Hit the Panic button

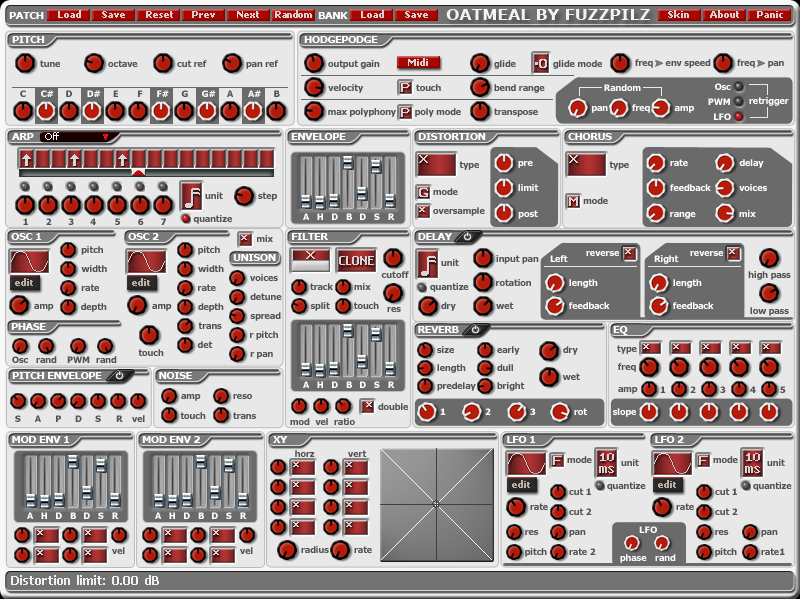769,15
